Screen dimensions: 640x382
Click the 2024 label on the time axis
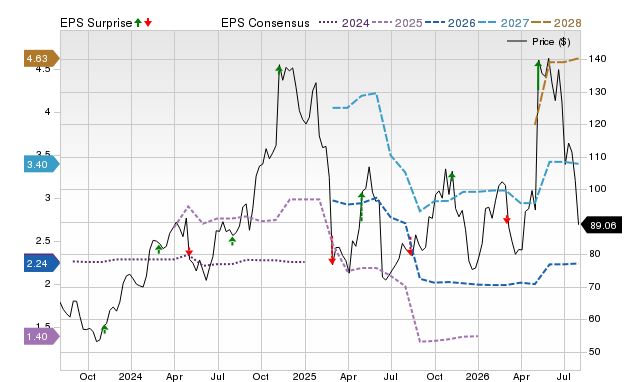point(131,376)
